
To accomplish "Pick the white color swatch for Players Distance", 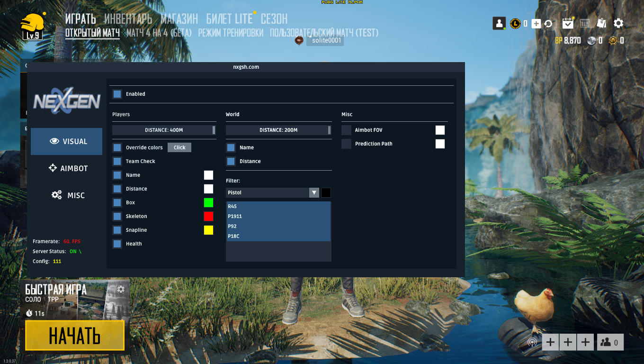I will tap(208, 189).
